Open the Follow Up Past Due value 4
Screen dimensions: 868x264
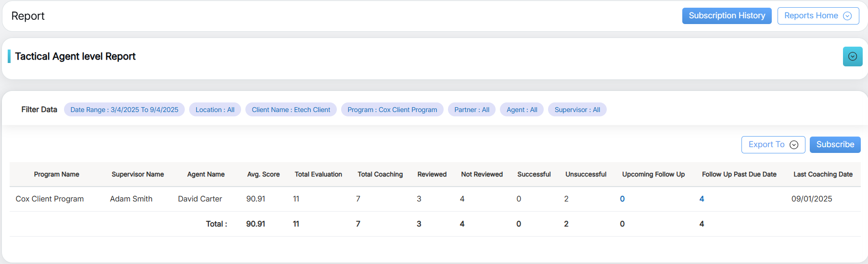tap(702, 199)
